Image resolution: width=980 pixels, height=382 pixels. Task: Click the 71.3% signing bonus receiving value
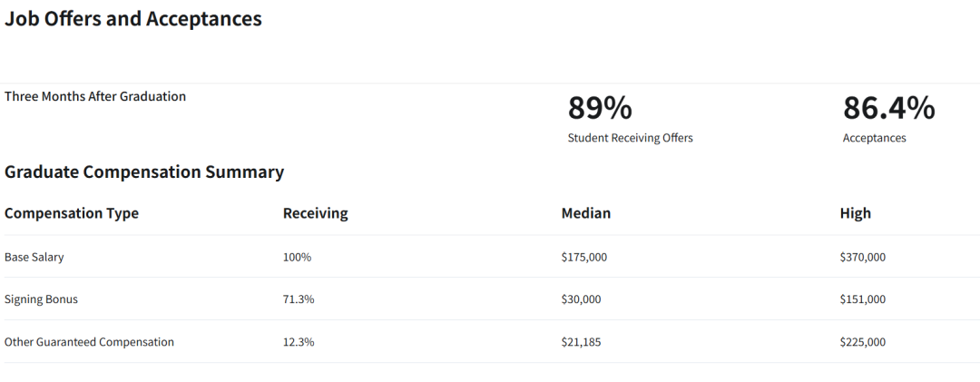coord(299,299)
